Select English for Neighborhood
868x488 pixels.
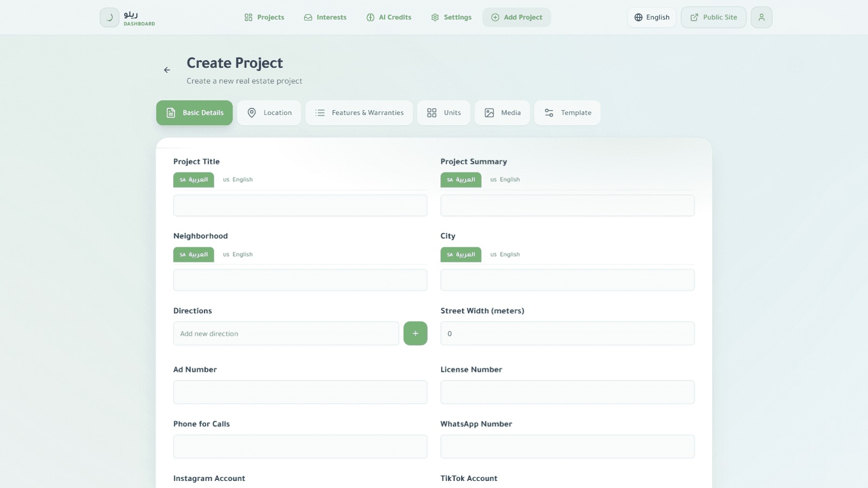(238, 254)
